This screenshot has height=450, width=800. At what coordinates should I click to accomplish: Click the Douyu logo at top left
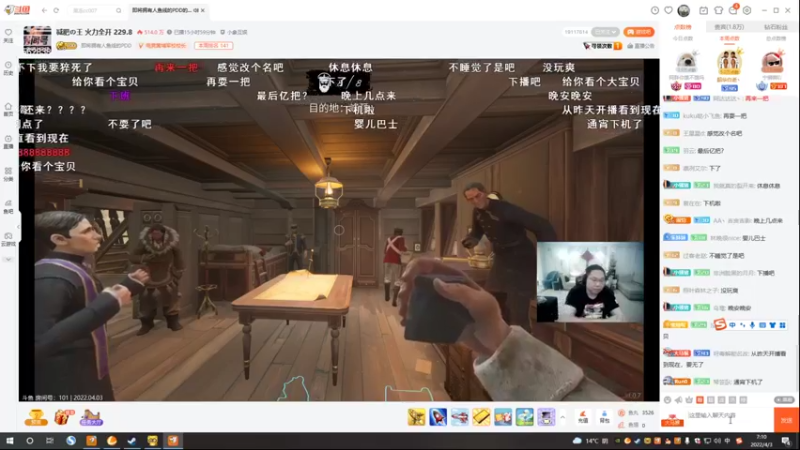17,10
